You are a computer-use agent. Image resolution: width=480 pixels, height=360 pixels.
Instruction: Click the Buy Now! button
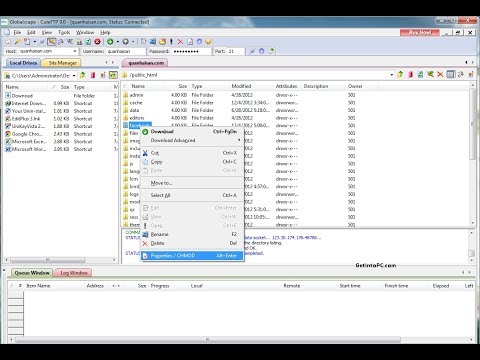(420, 32)
